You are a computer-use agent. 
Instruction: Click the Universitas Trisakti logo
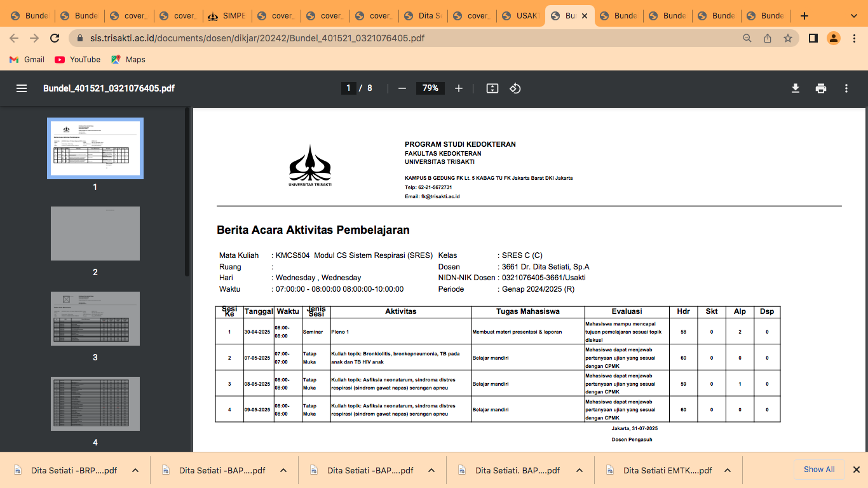pyautogui.click(x=310, y=165)
